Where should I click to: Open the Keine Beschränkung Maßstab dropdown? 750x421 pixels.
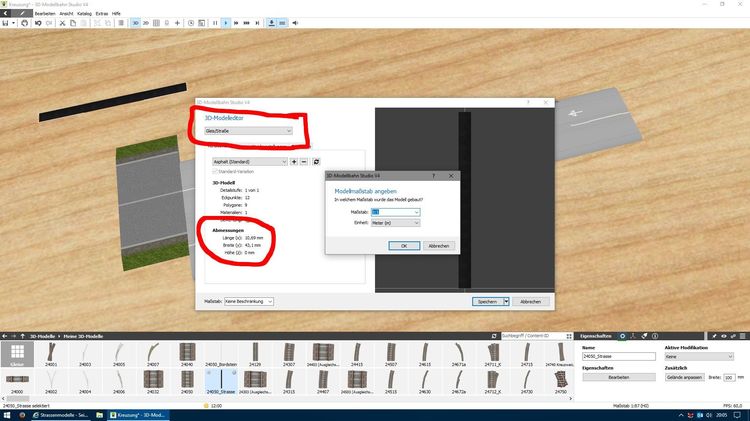pyautogui.click(x=249, y=301)
